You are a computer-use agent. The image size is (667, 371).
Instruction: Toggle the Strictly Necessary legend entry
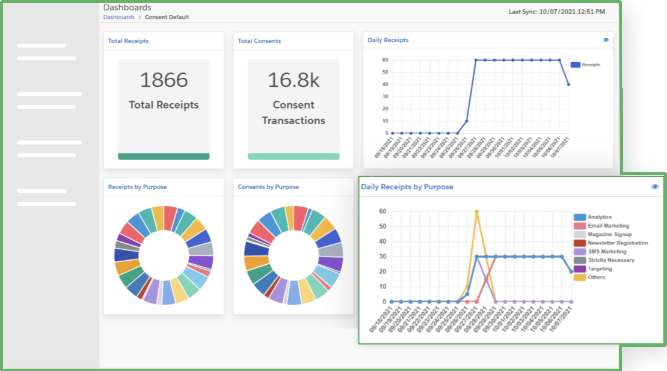(x=604, y=260)
